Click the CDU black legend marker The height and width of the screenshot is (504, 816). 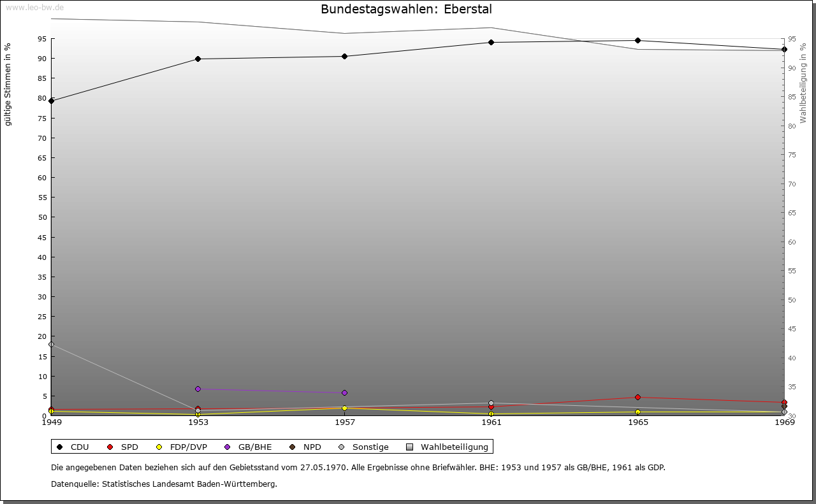pos(60,447)
